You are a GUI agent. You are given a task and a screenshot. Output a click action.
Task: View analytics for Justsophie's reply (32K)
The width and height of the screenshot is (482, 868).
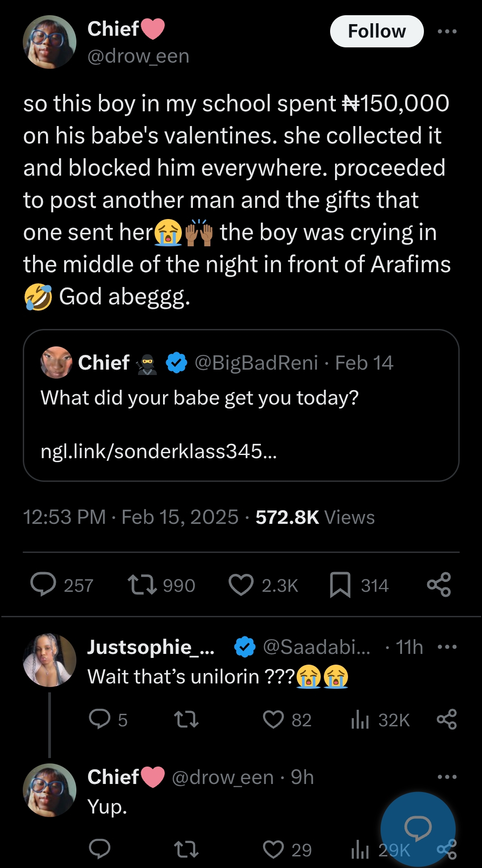coord(360,720)
